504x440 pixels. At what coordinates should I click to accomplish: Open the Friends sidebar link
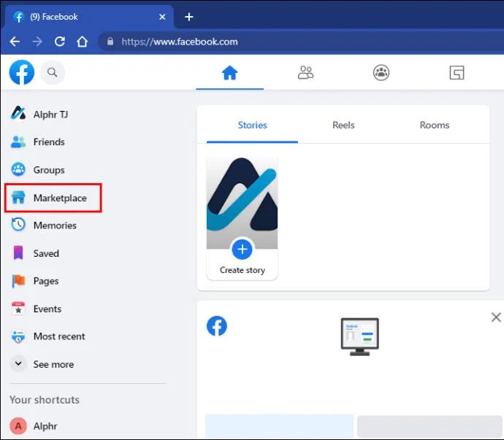coord(49,142)
